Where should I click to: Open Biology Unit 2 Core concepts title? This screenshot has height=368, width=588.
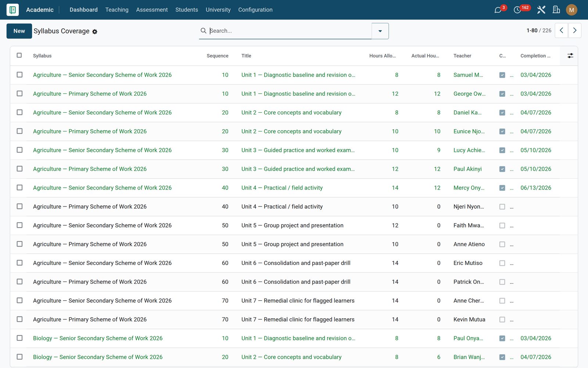291,357
